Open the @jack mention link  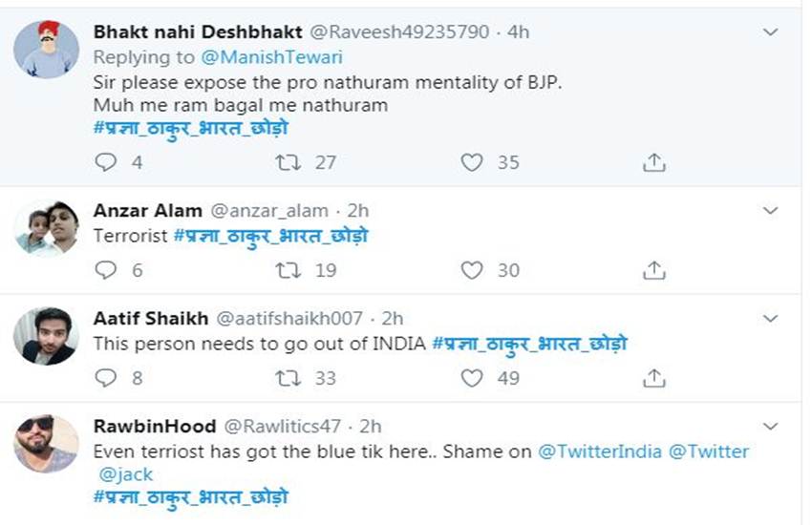coord(125,474)
